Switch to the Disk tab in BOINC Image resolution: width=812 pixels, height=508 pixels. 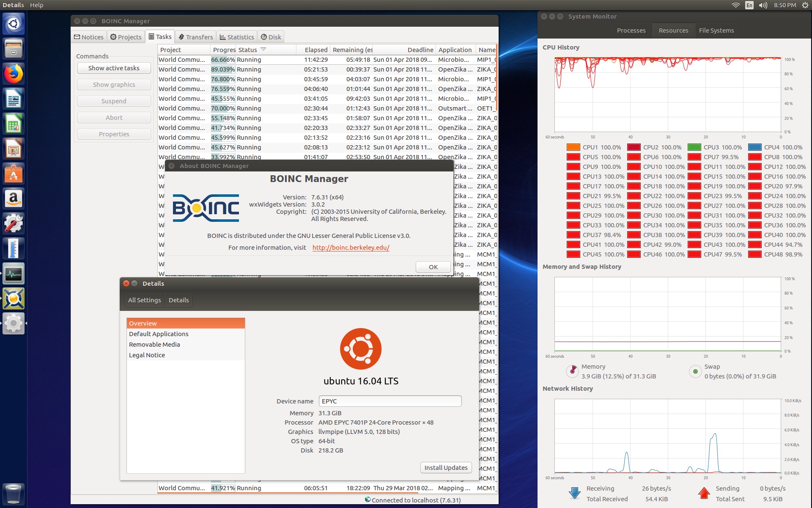pyautogui.click(x=271, y=37)
